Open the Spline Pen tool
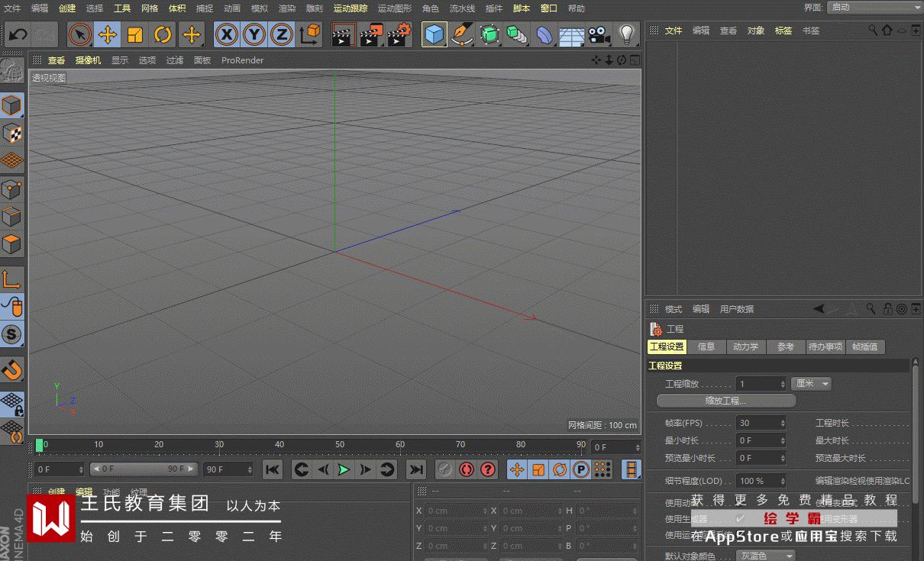 tap(462, 34)
